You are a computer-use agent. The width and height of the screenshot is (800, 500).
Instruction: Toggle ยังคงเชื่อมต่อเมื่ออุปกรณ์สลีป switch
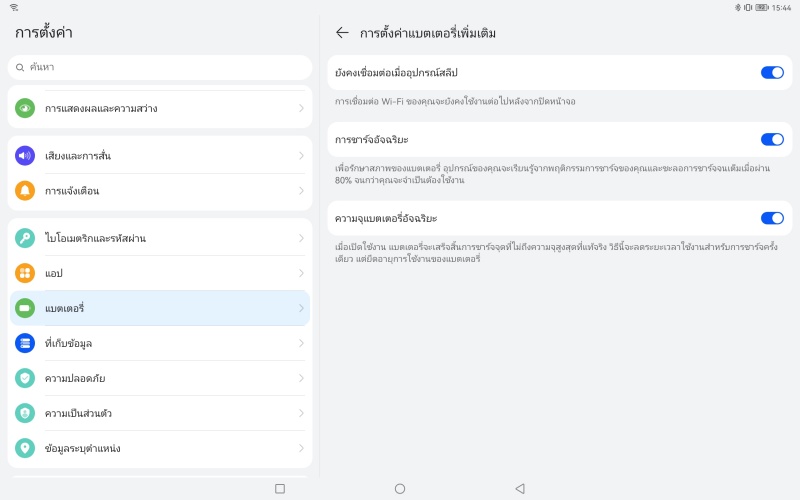772,72
